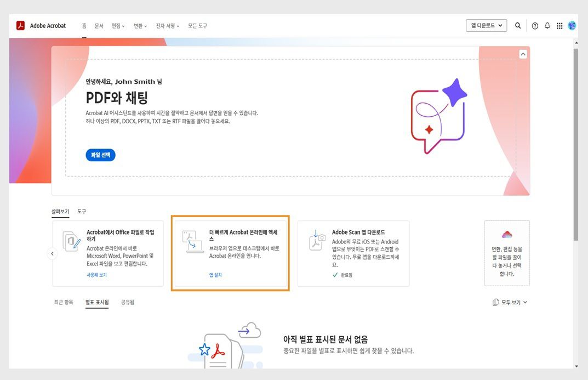The width and height of the screenshot is (588, 380).
Task: Select the 공유됨 tab
Action: (127, 302)
